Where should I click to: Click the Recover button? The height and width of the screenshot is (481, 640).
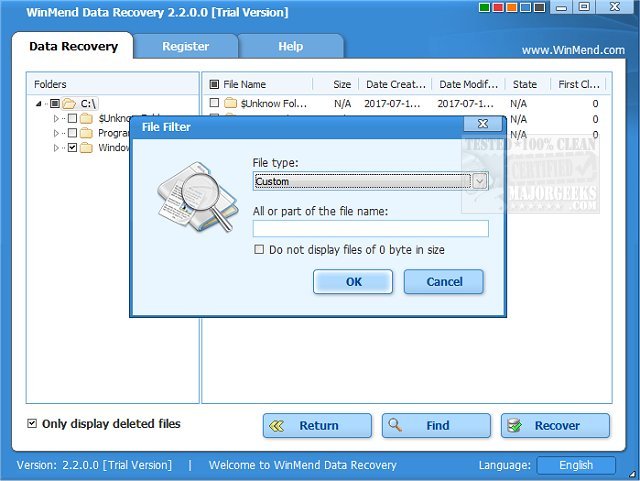[555, 425]
